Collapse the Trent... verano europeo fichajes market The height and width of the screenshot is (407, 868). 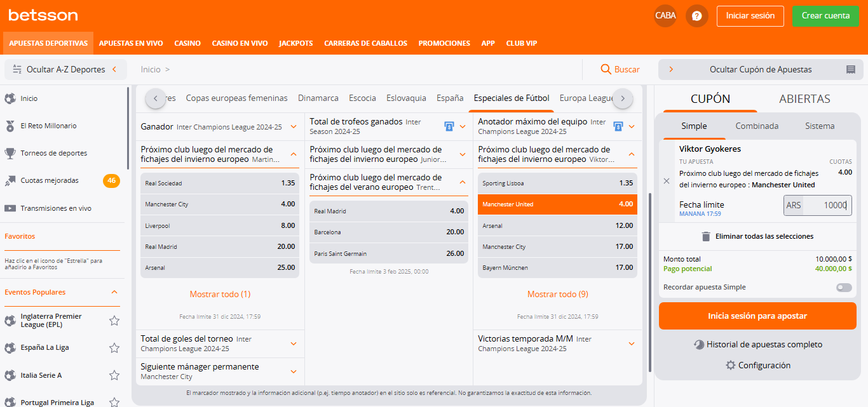coord(463,182)
